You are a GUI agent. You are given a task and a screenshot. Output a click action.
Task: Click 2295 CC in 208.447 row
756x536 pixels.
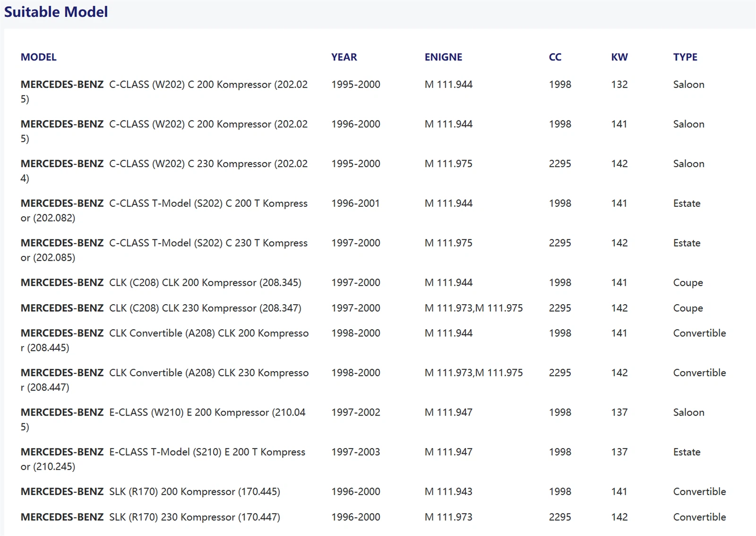[560, 373]
